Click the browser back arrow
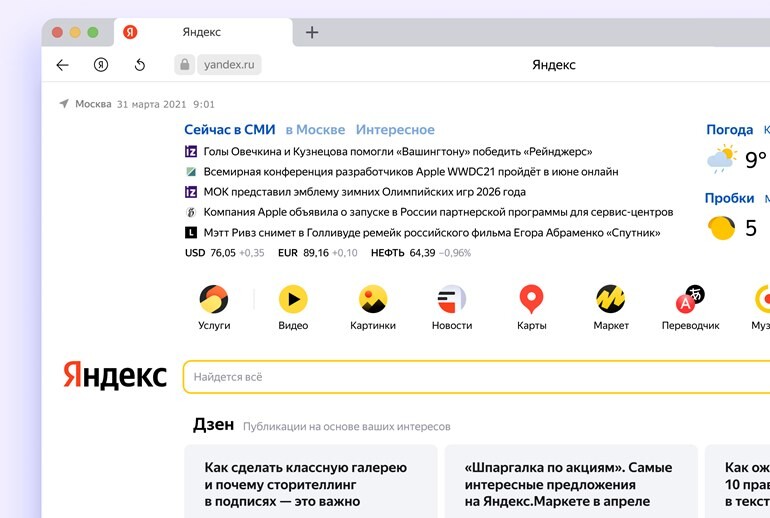This screenshot has width=770, height=518. pos(62,65)
